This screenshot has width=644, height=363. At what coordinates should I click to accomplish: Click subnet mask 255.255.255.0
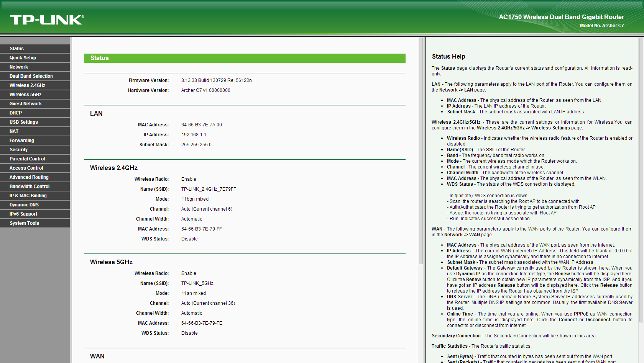196,145
